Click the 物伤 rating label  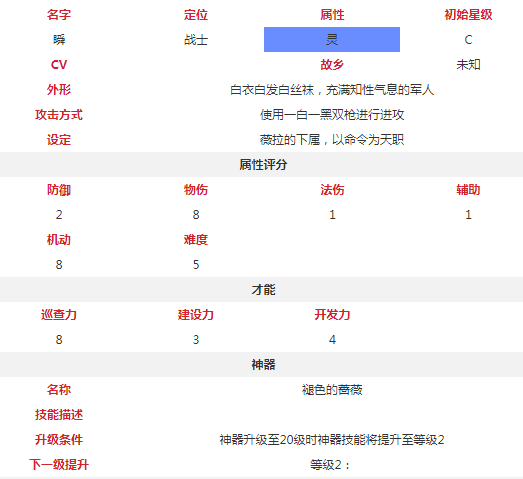click(x=196, y=189)
